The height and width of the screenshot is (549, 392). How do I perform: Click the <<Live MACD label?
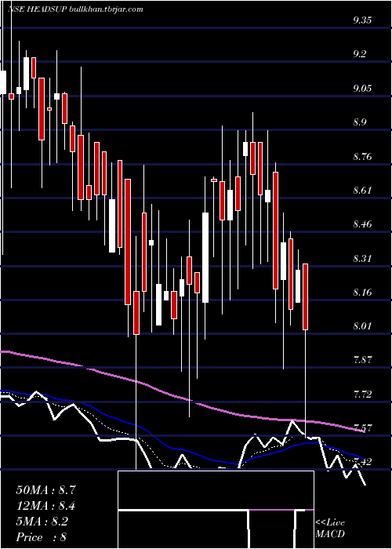(330, 529)
